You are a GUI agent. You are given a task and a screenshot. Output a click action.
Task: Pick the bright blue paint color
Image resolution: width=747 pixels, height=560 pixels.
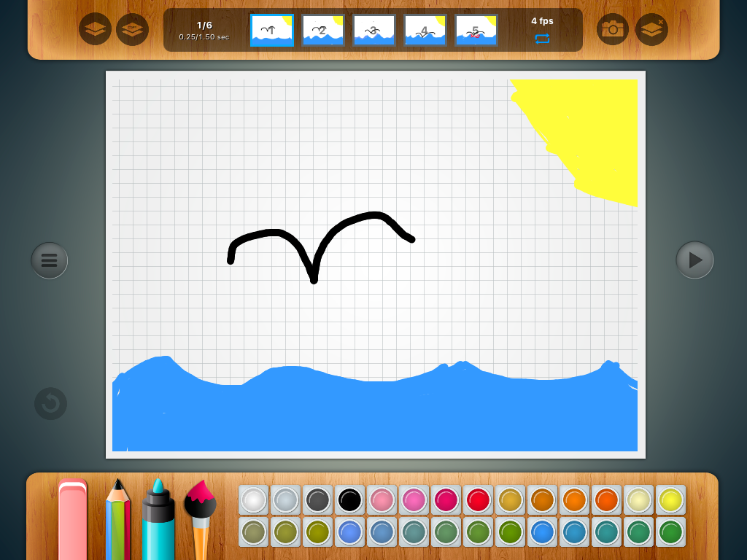542,532
